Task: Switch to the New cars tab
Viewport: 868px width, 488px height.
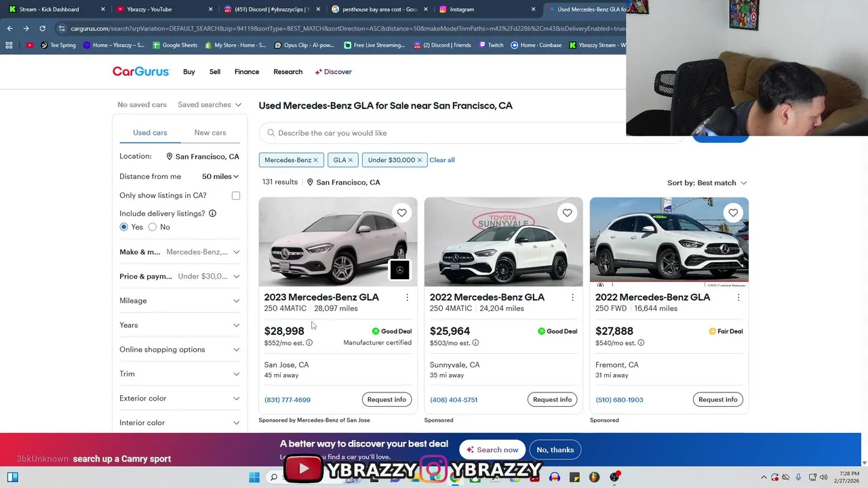Action: pos(210,133)
